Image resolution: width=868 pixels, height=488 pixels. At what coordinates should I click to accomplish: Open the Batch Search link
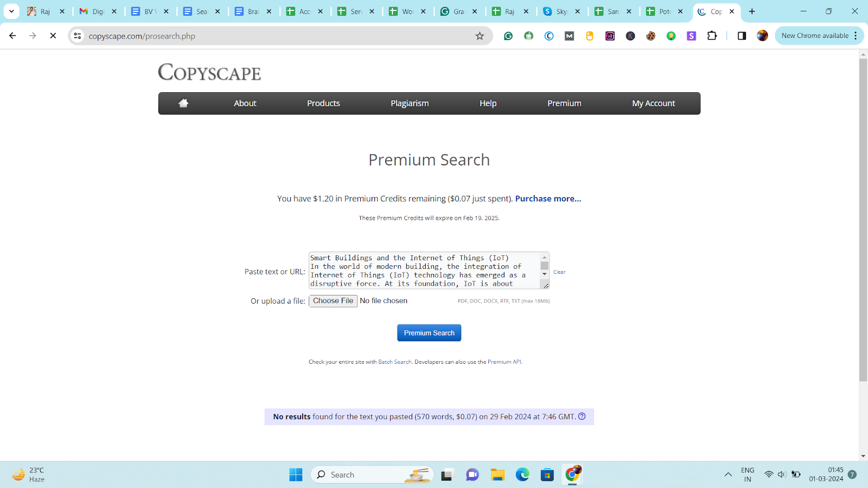(x=395, y=362)
